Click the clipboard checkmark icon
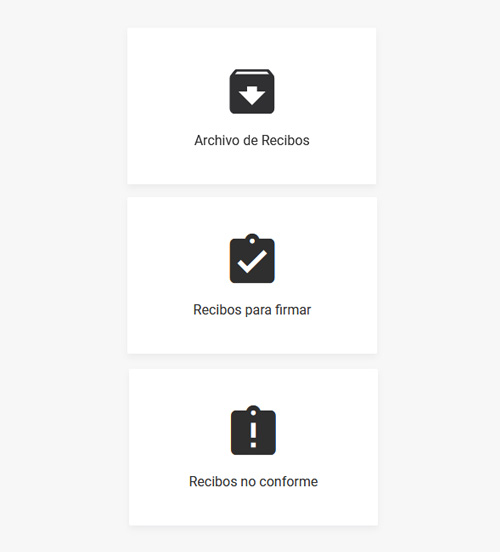This screenshot has width=500, height=552. 252,258
